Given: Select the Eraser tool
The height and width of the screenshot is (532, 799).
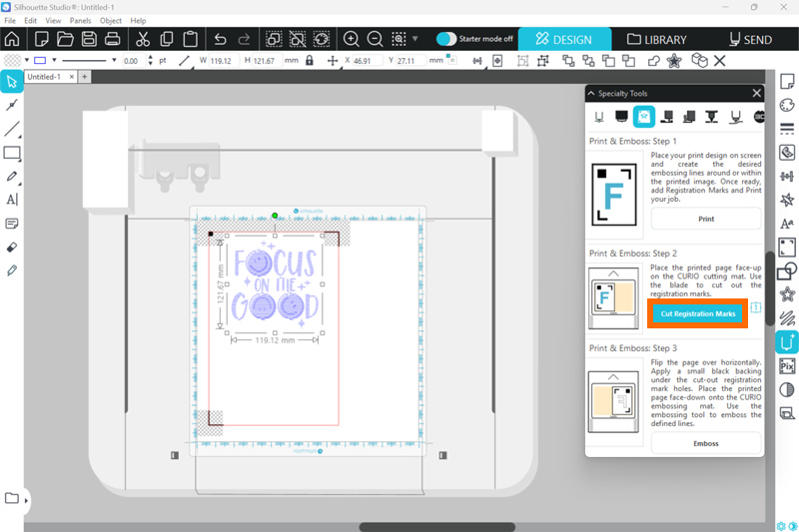Looking at the screenshot, I should click(x=12, y=247).
